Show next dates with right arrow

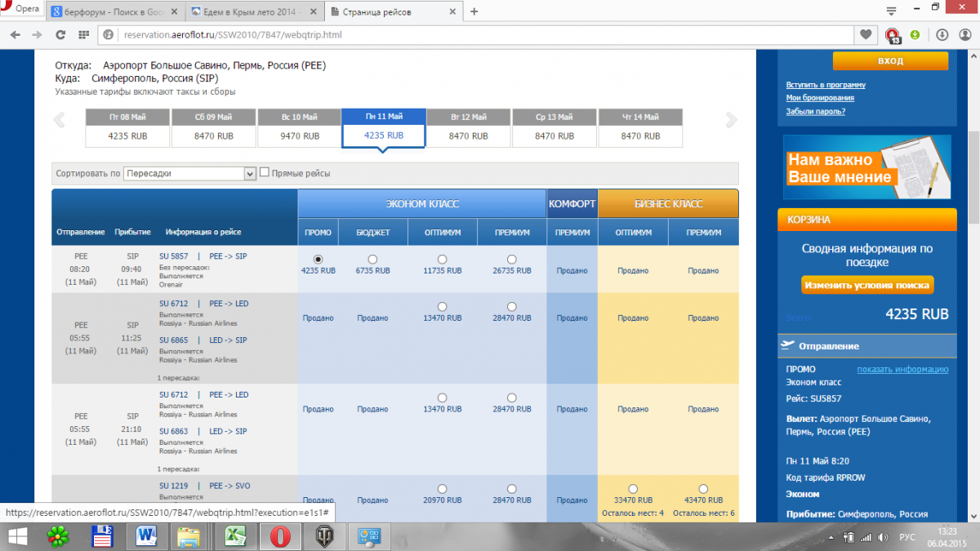(732, 121)
